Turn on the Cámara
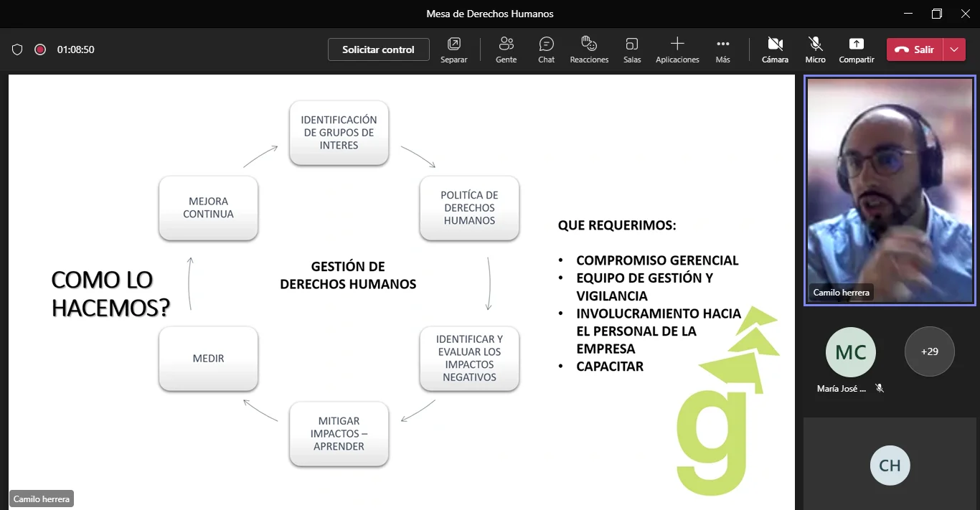Image resolution: width=980 pixels, height=510 pixels. (x=775, y=49)
